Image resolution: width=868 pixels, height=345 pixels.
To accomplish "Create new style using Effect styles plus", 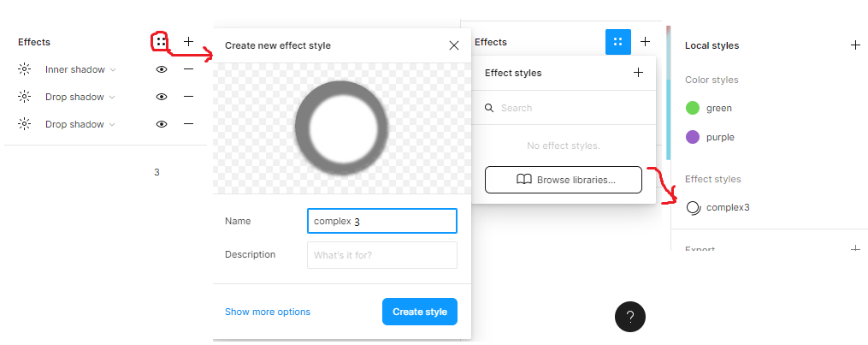I will [x=638, y=73].
